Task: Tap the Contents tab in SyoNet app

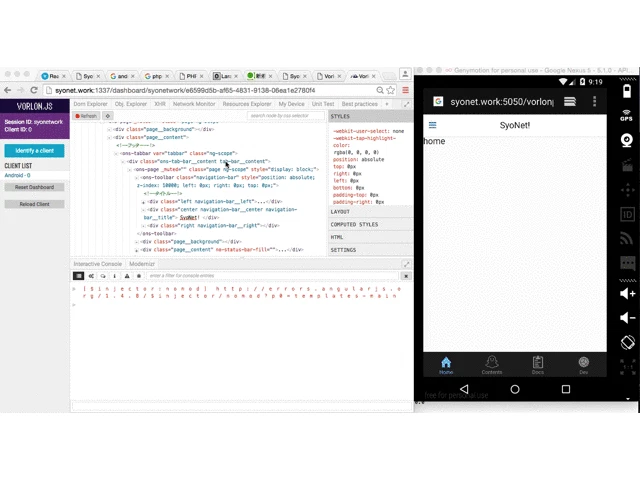Action: coord(492,365)
